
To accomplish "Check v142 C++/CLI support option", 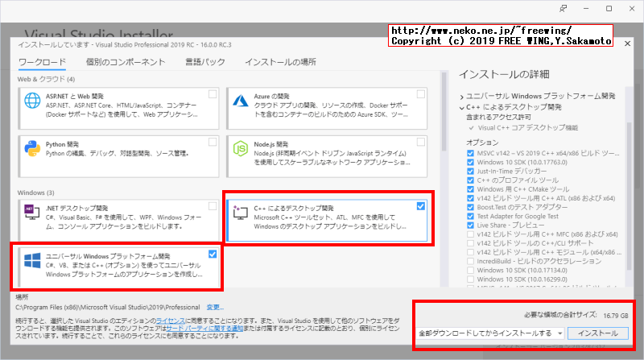I will pyautogui.click(x=470, y=243).
